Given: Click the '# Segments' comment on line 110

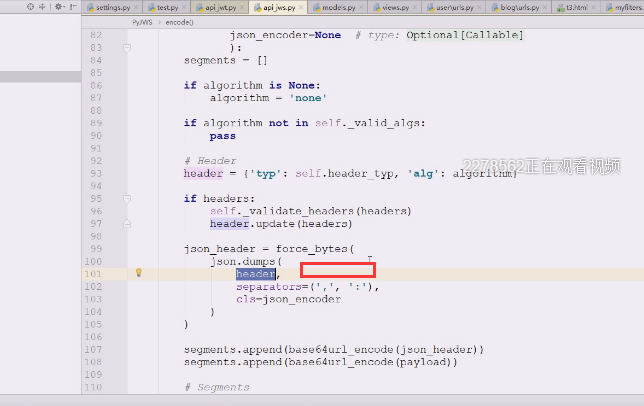Looking at the screenshot, I should pos(216,388).
